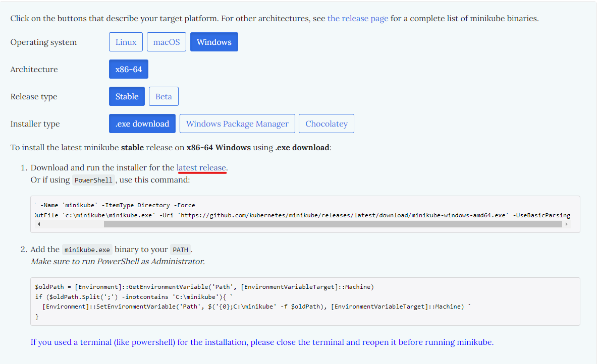Select Linux operating system

tap(126, 42)
